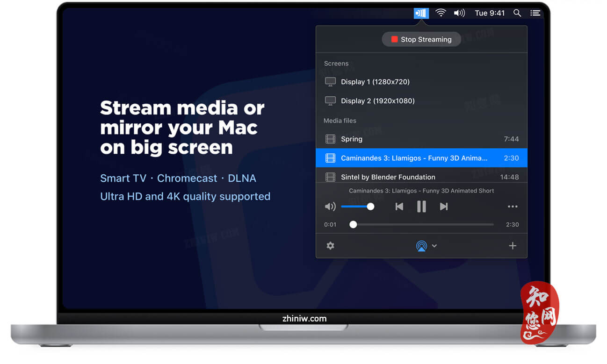Click the 2:30 total time label

click(513, 225)
